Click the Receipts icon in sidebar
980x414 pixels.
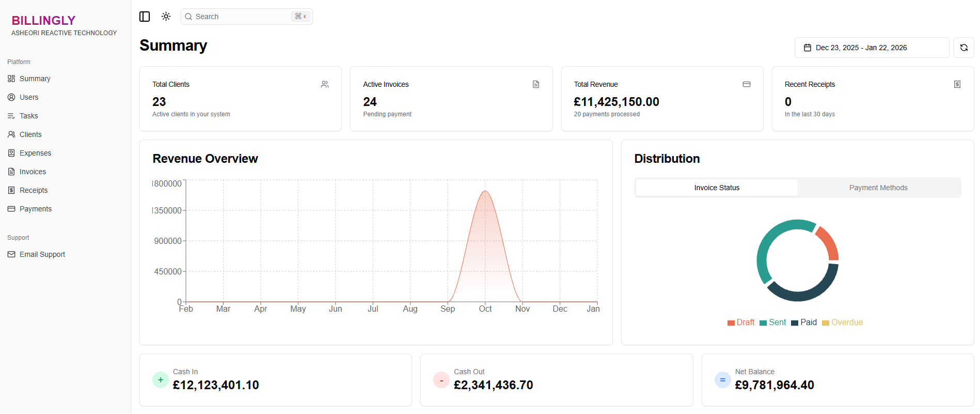(11, 190)
